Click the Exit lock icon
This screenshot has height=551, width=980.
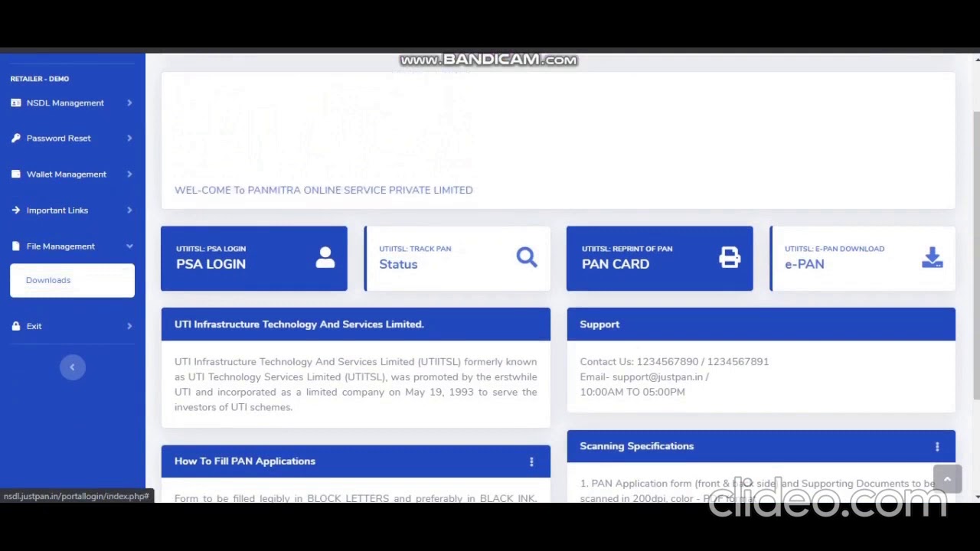[15, 326]
